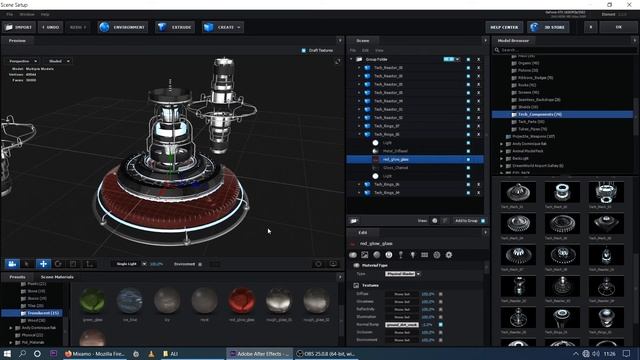Toggle visibility of Gloss_Channel material

tap(468, 168)
